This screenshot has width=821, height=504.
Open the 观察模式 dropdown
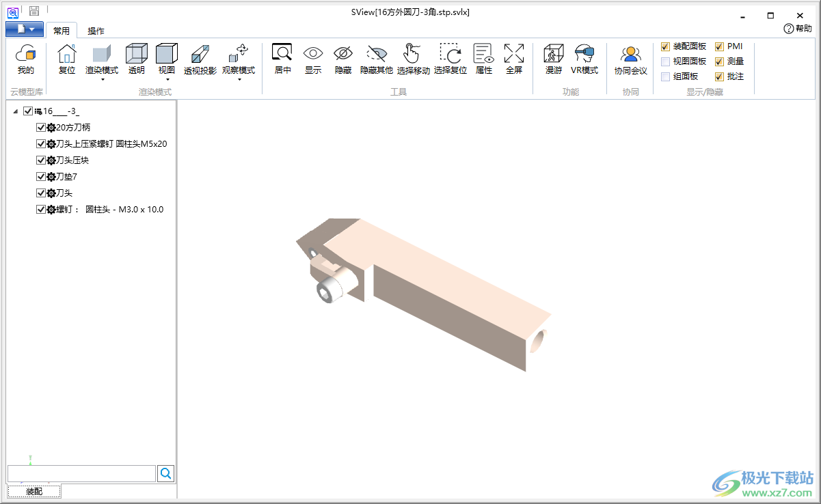pos(239,79)
